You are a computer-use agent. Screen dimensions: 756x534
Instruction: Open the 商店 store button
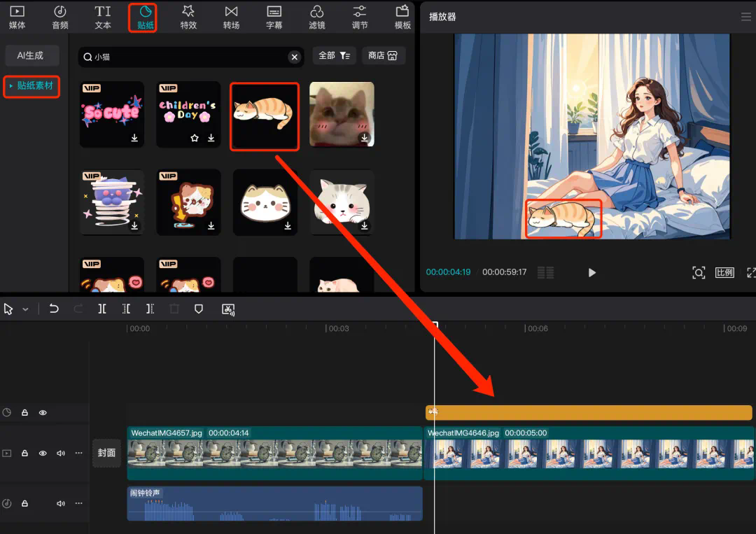pos(383,56)
